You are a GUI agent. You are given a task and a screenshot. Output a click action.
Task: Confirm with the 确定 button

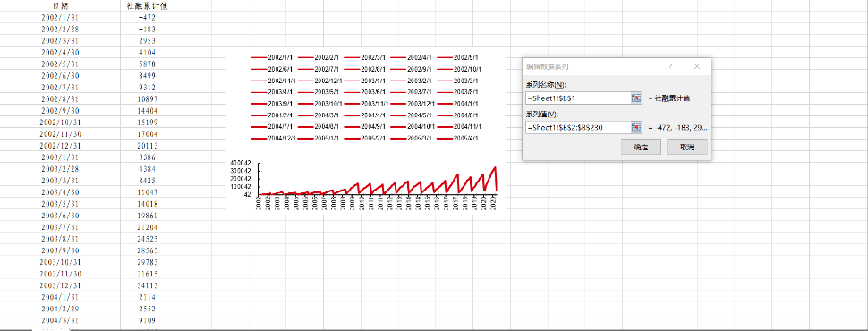[x=641, y=147]
